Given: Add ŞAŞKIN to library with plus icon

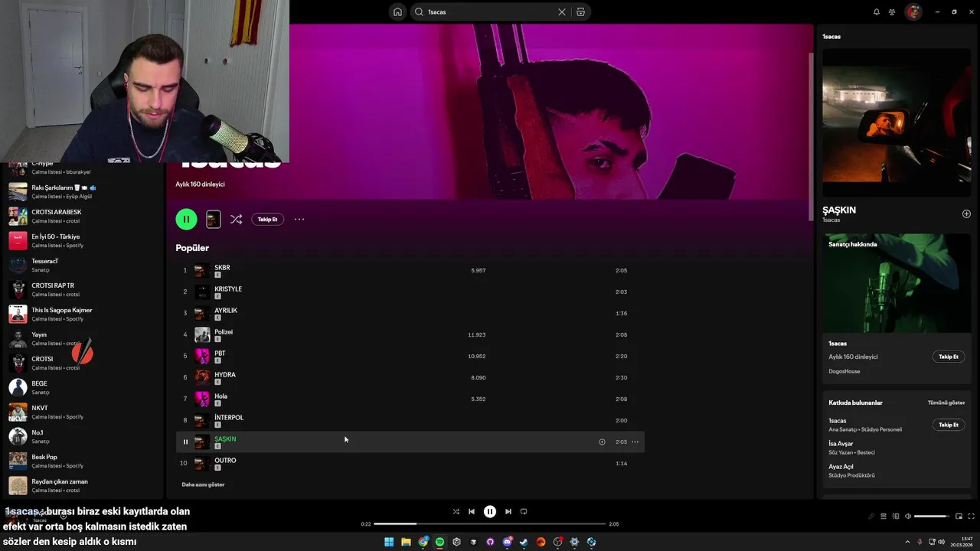Looking at the screenshot, I should (x=602, y=442).
